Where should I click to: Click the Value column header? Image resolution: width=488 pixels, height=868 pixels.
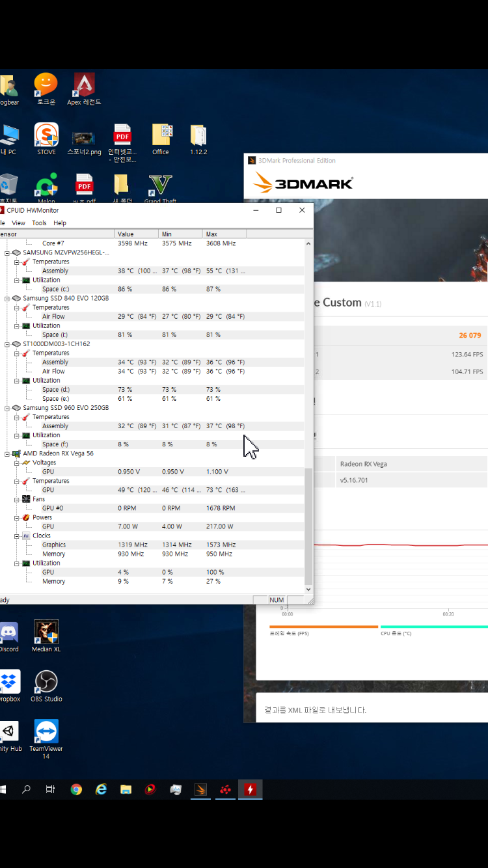coord(136,234)
